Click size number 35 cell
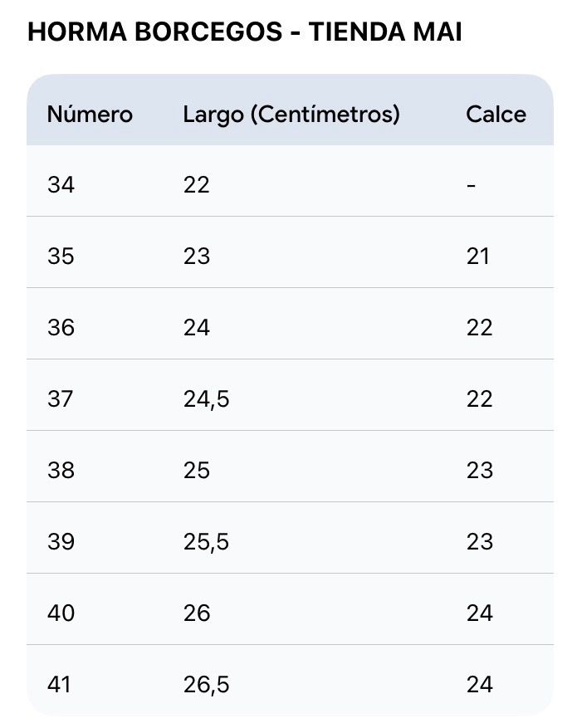This screenshot has width=572, height=728. pos(61,257)
